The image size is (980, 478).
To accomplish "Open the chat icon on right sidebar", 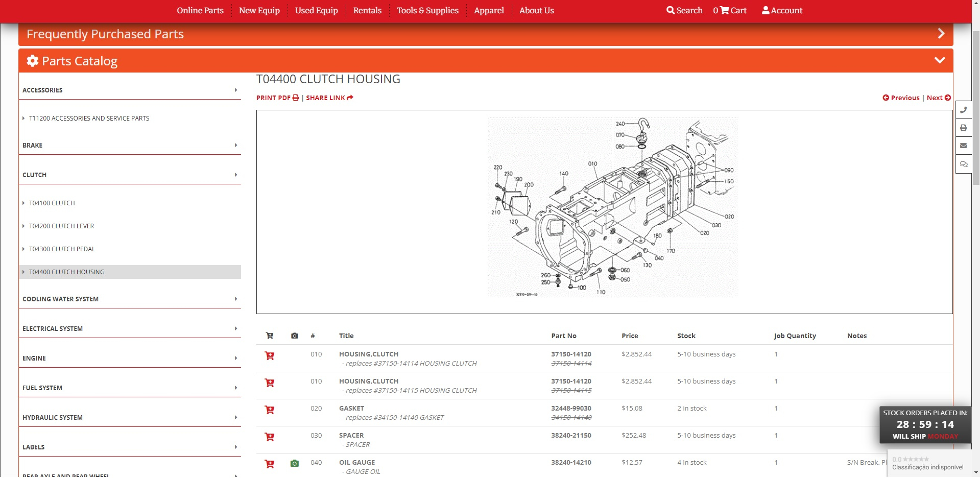I will [963, 164].
